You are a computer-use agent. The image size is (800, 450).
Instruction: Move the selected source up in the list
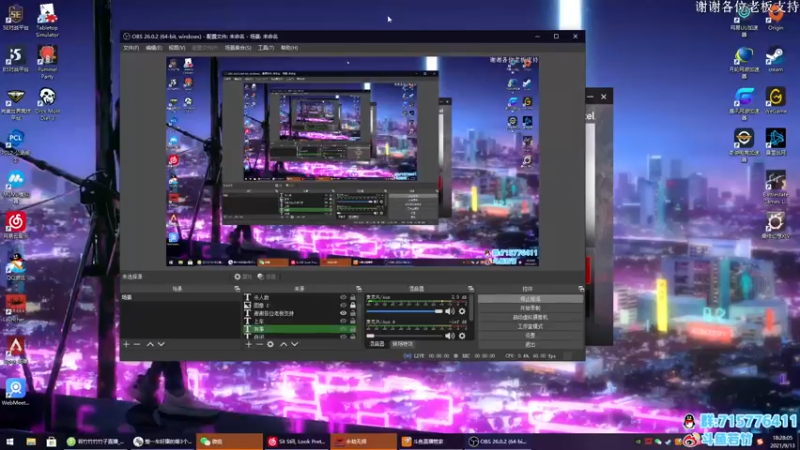coord(284,344)
